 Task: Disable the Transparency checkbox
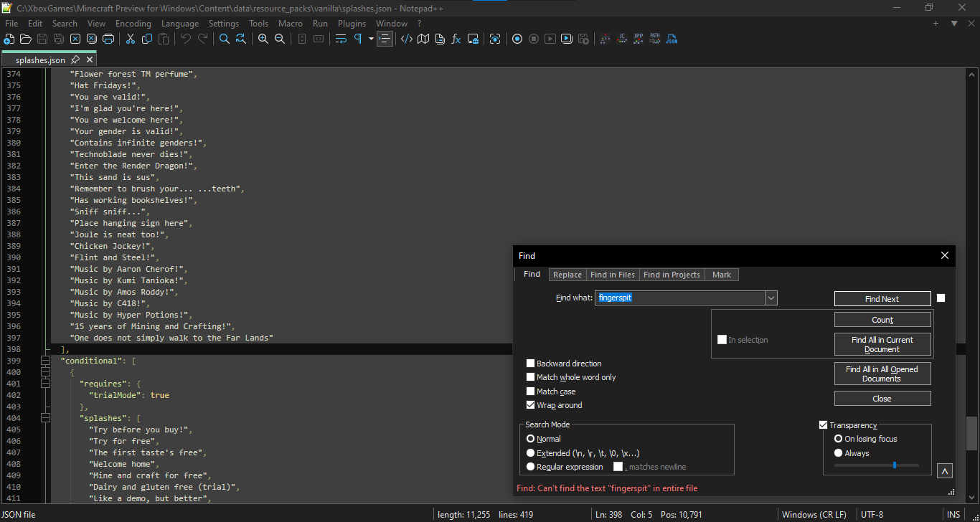click(x=823, y=425)
